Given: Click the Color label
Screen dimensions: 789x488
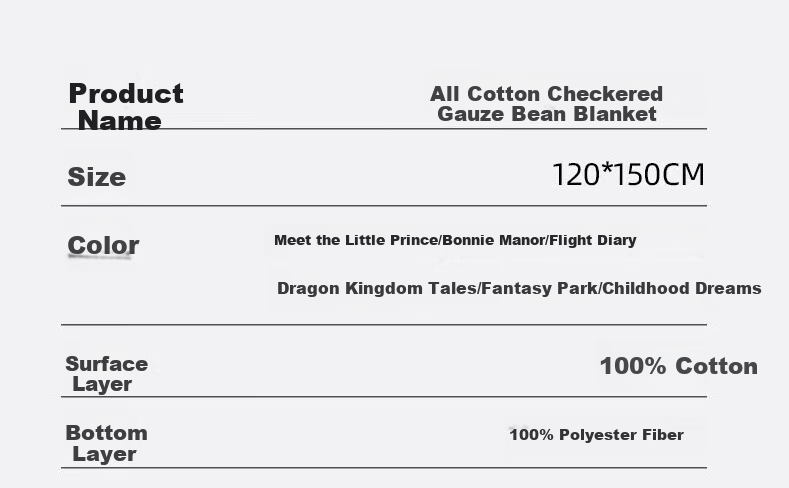Looking at the screenshot, I should coord(103,246).
